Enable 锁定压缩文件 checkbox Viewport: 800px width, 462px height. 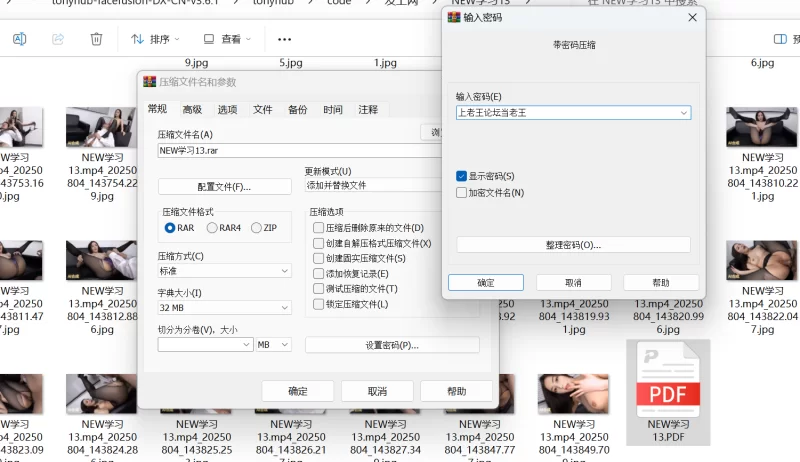pyautogui.click(x=318, y=304)
